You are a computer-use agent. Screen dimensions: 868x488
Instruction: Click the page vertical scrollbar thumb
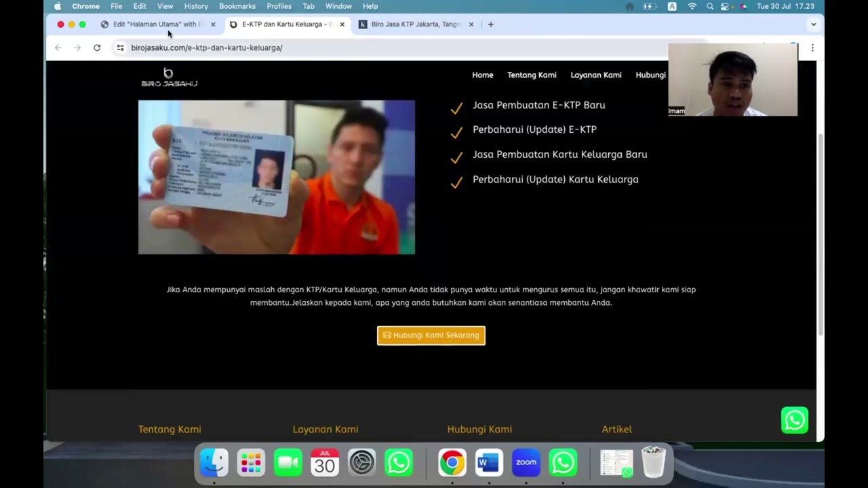tap(821, 234)
